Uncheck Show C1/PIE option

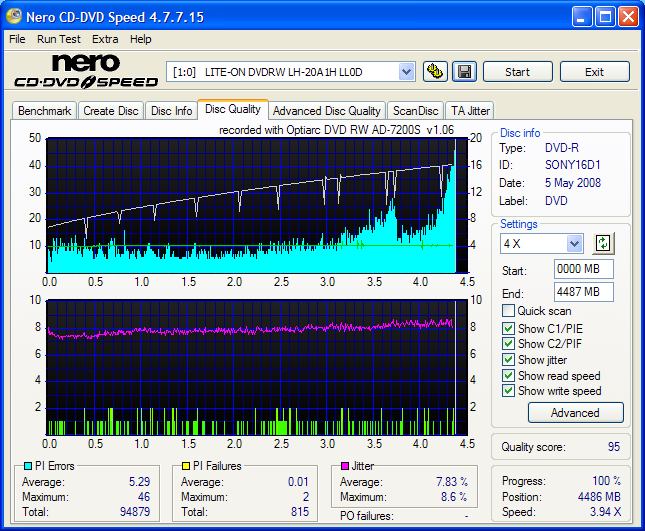(x=509, y=327)
